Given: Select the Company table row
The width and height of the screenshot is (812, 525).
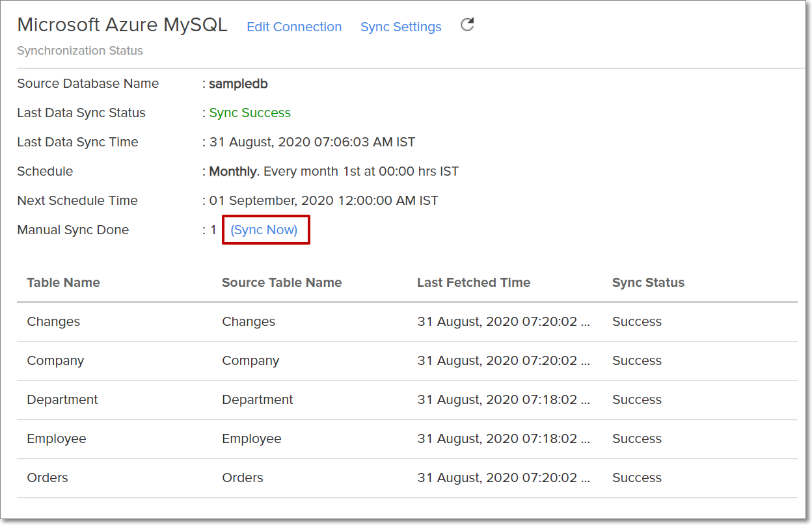Looking at the screenshot, I should click(55, 360).
